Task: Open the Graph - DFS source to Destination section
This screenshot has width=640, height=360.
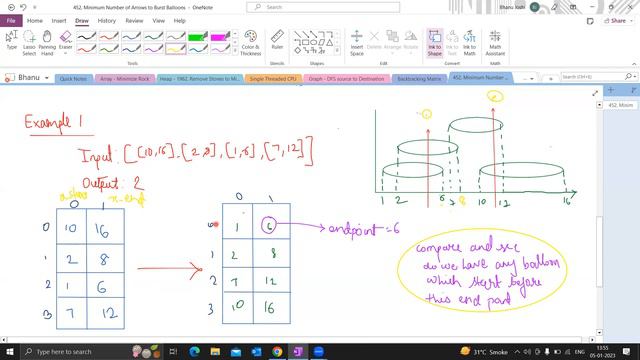Action: (x=346, y=79)
